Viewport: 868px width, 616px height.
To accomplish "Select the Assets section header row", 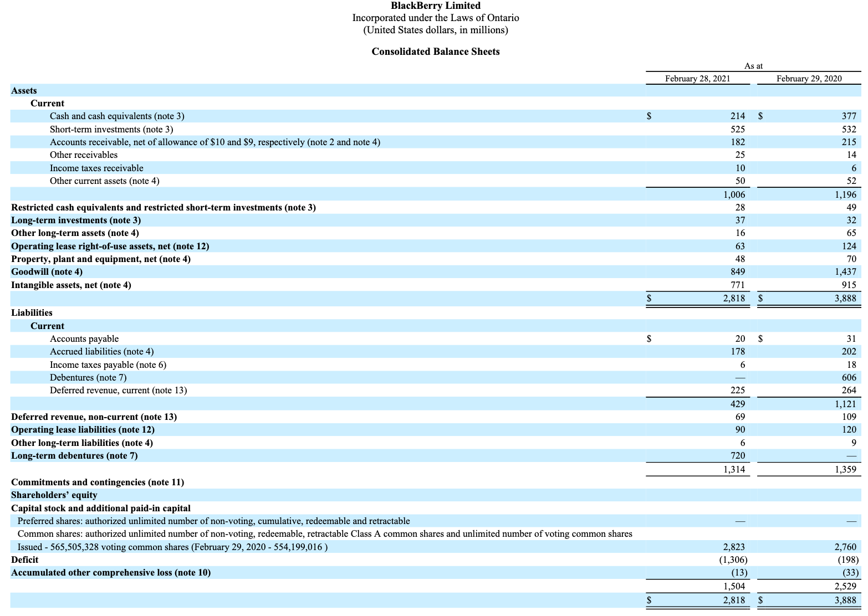I will pyautogui.click(x=24, y=90).
